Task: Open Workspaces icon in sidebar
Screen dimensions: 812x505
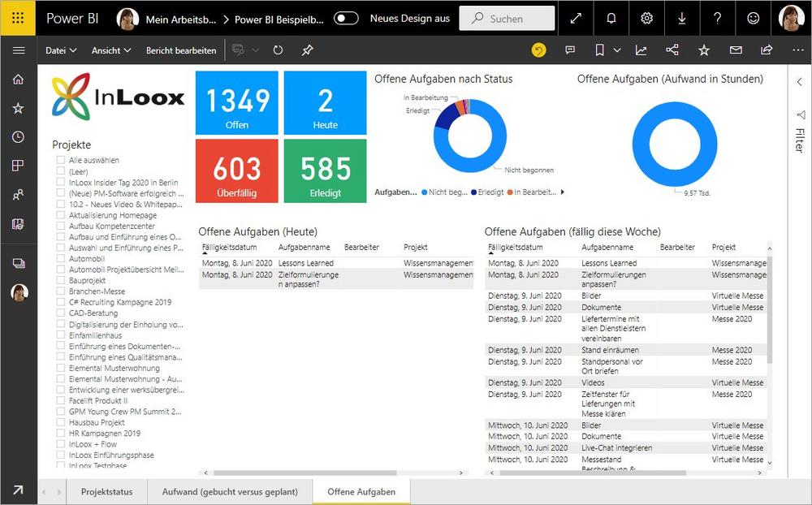Action: [x=18, y=263]
